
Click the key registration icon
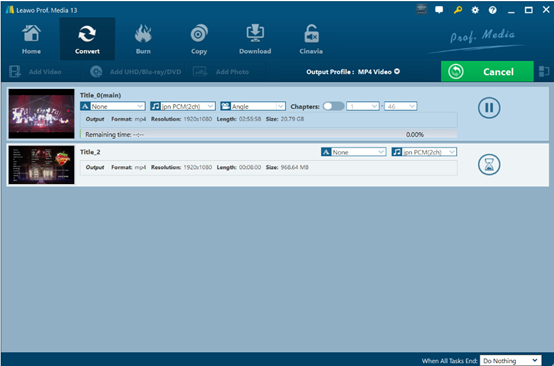pos(458,10)
